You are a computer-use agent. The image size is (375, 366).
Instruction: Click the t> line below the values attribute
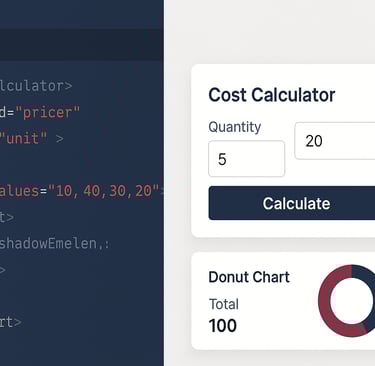7,217
